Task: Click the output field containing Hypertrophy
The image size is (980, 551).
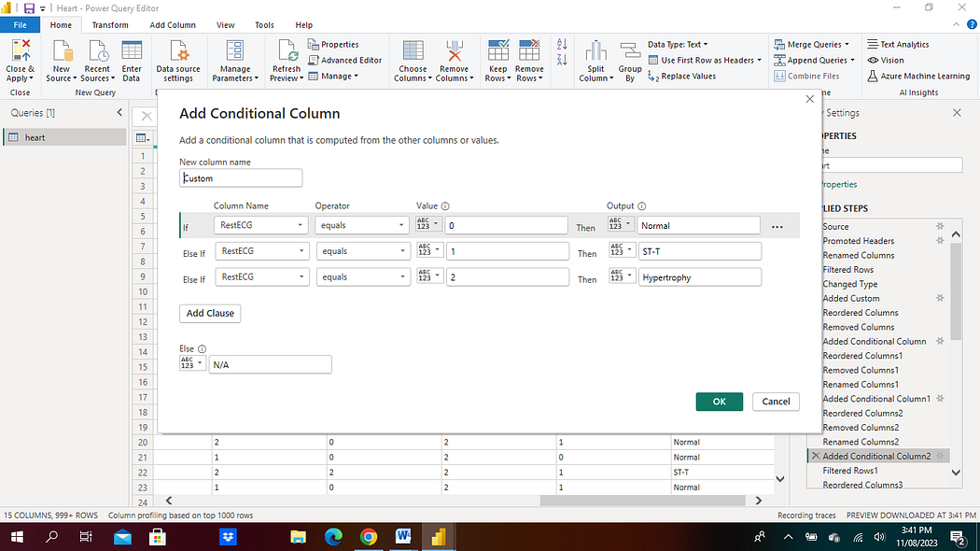Action: tap(699, 277)
